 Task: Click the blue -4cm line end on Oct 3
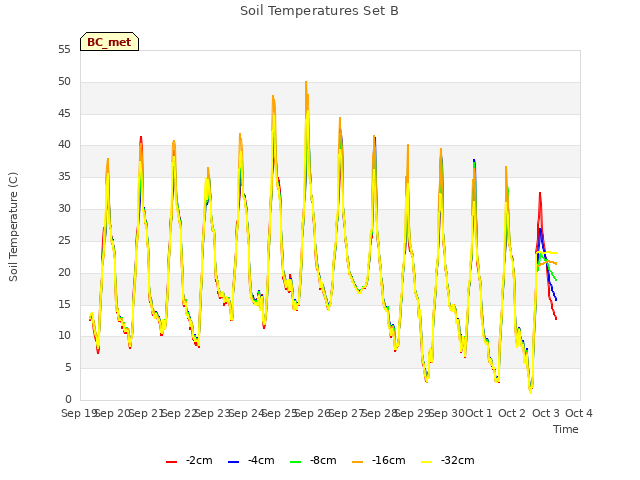(556, 300)
